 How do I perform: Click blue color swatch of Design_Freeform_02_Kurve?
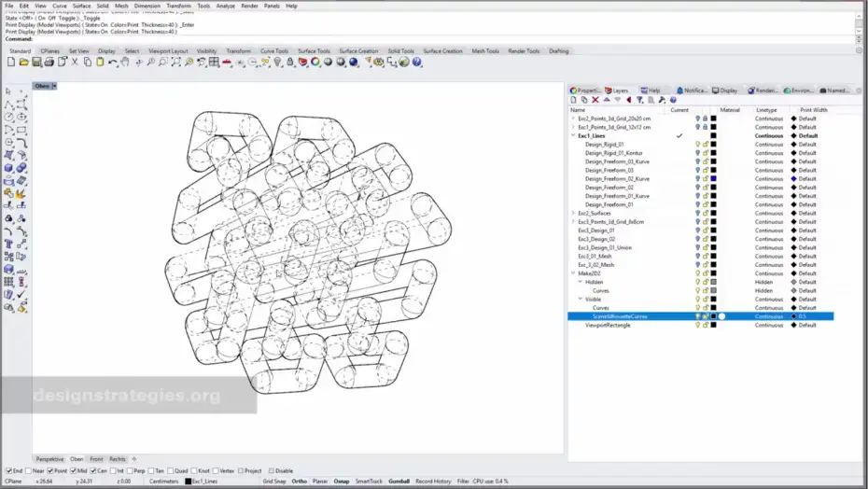[x=714, y=179]
